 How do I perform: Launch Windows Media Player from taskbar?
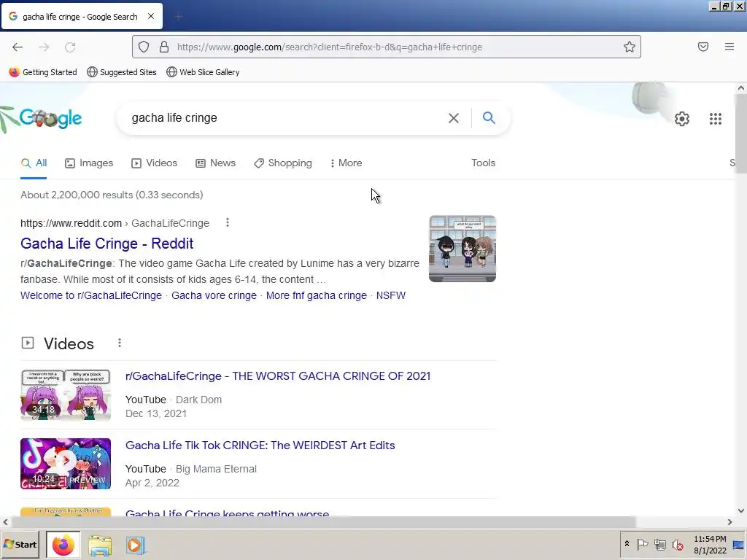[135, 545]
